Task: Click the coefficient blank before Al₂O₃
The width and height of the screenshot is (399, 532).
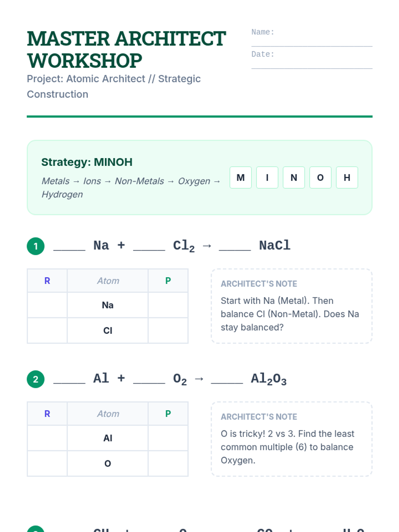Action: [227, 379]
